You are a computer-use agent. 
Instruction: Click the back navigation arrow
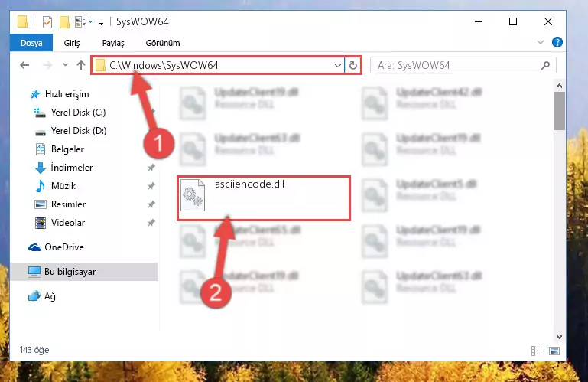(24, 65)
